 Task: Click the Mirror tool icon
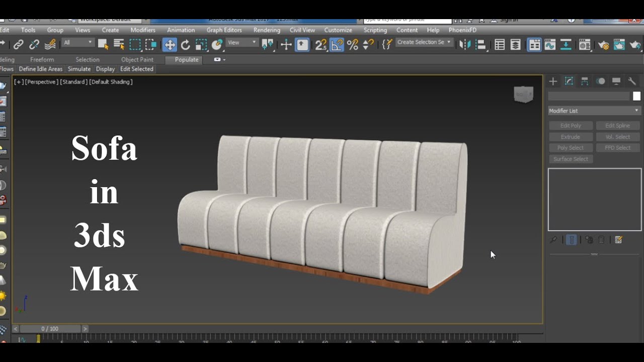[x=465, y=45]
